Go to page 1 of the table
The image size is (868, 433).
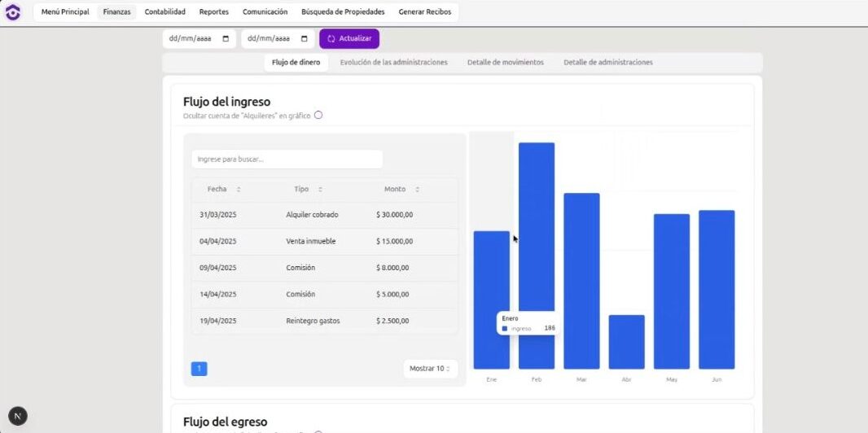pos(199,369)
